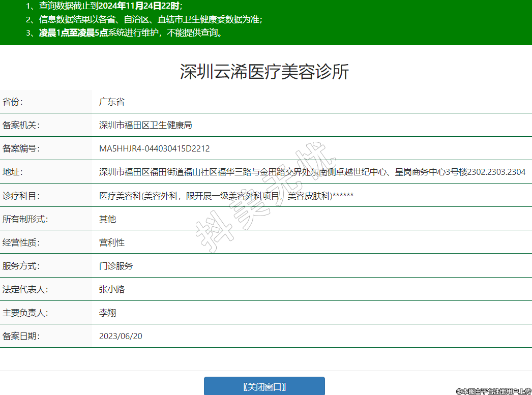Image resolution: width=532 pixels, height=395 pixels.
Task: Select the main person in charge 李翔
Action: point(107,313)
